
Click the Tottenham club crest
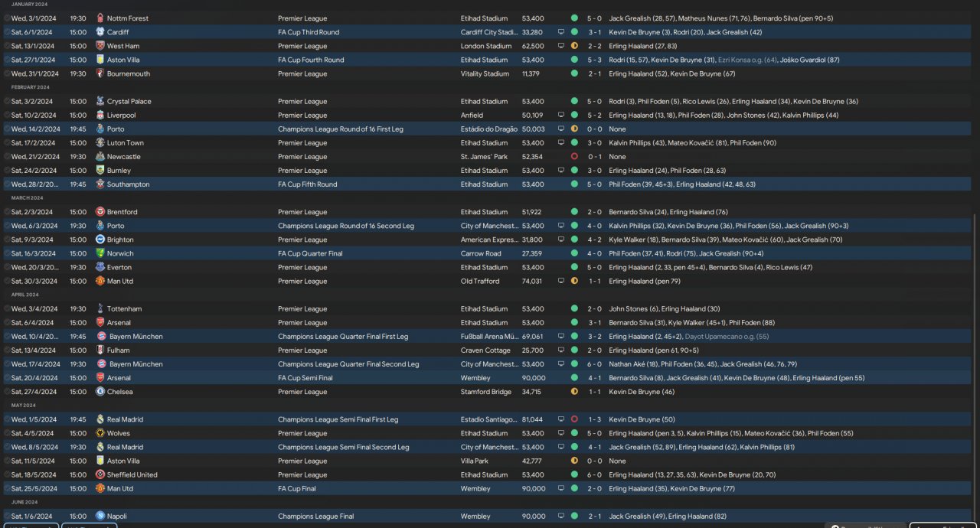tap(100, 308)
